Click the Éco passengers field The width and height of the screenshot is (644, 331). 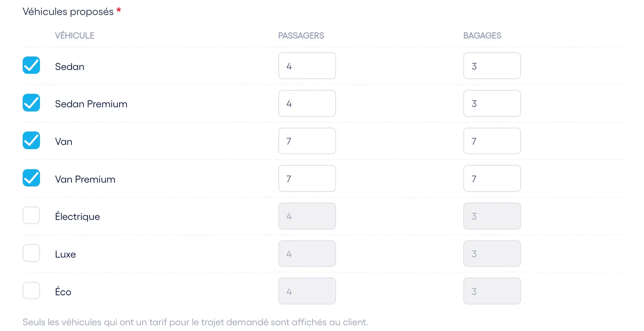(307, 291)
